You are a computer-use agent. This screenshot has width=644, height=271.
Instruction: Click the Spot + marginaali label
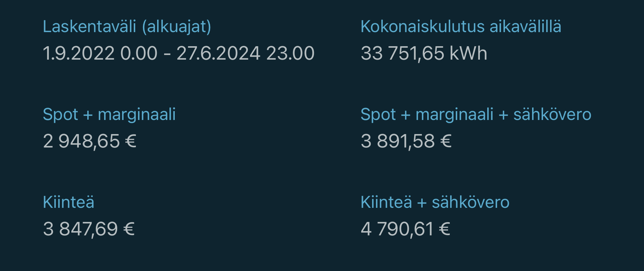tap(109, 114)
